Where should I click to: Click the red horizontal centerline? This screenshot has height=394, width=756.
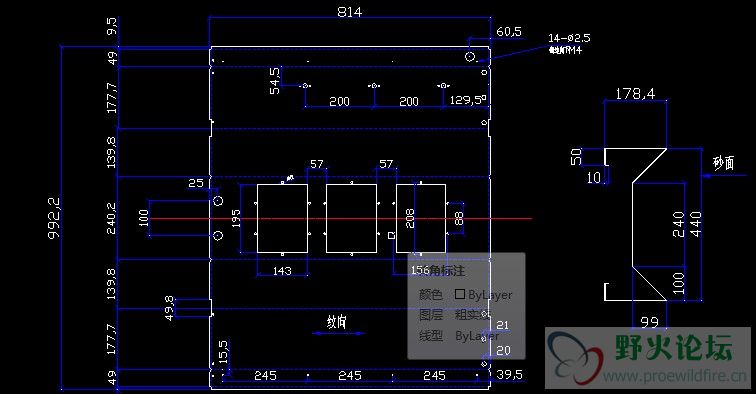(x=340, y=218)
